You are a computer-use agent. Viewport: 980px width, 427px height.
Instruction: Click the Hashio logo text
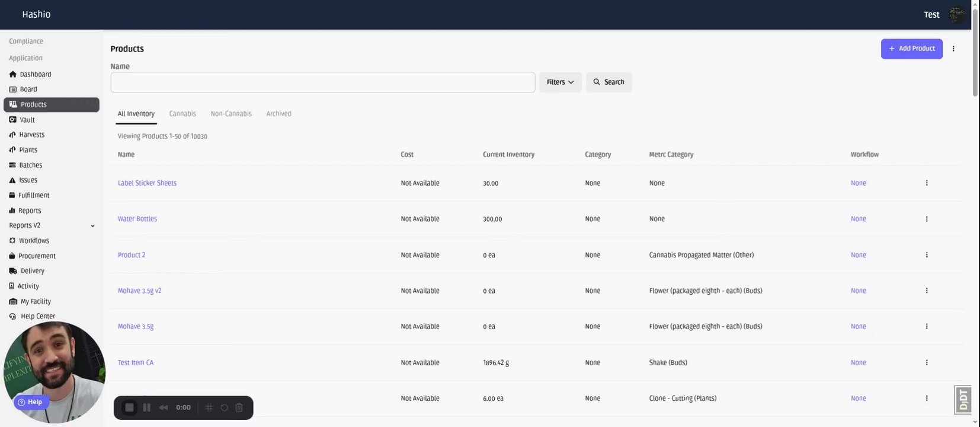pos(36,14)
